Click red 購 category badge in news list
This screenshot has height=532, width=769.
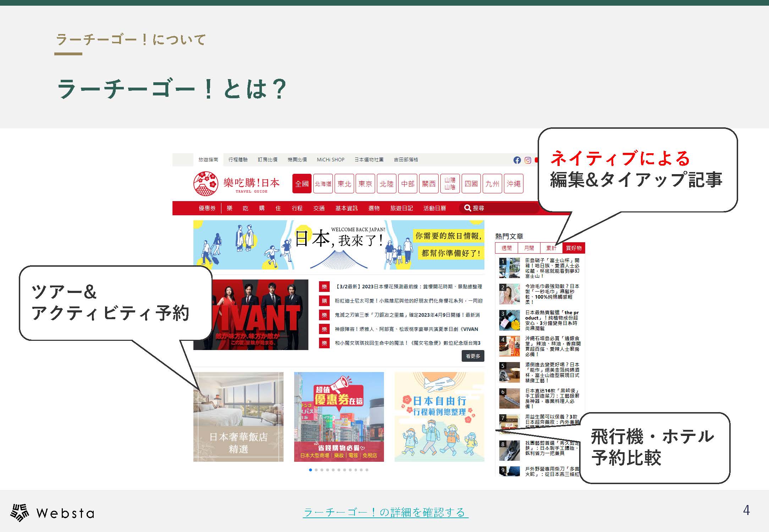click(x=324, y=301)
